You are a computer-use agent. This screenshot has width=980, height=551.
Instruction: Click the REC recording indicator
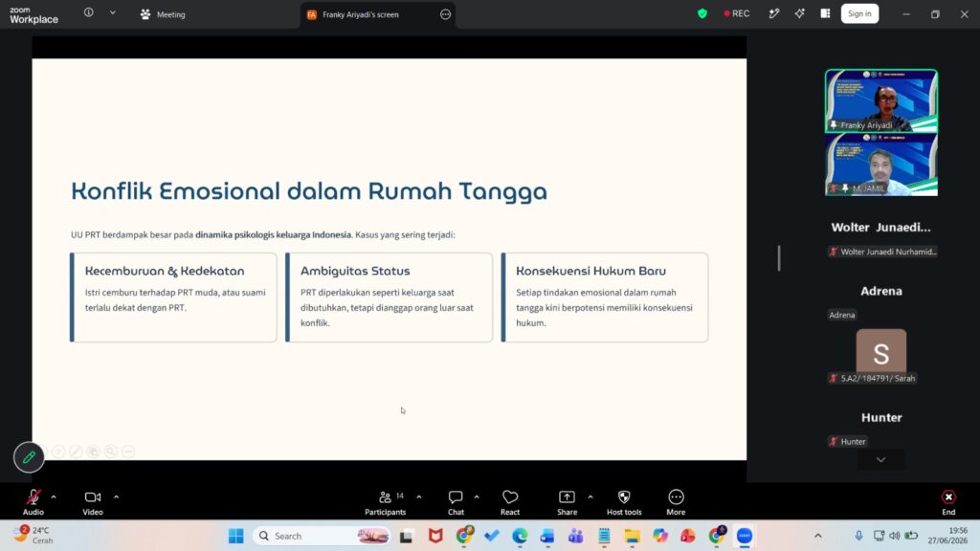(737, 13)
